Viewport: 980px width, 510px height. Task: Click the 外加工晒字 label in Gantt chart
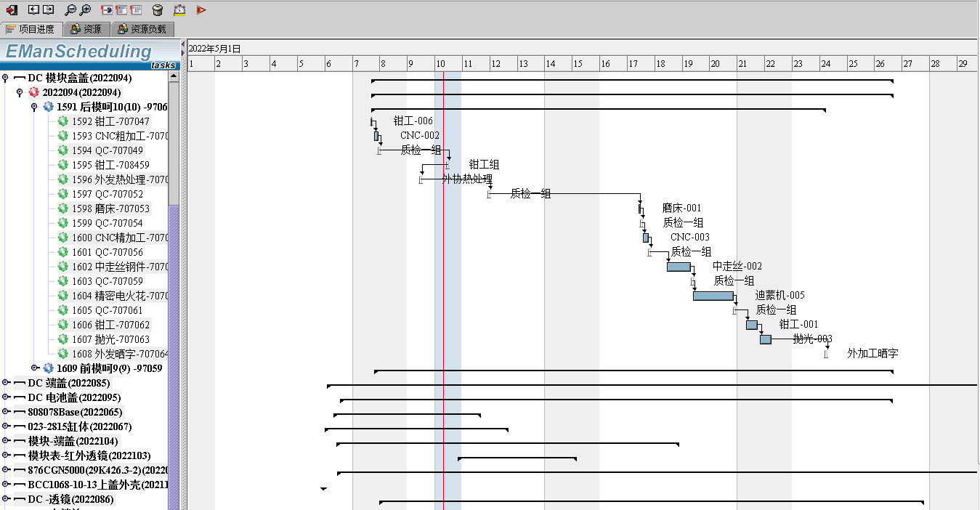[x=872, y=354]
